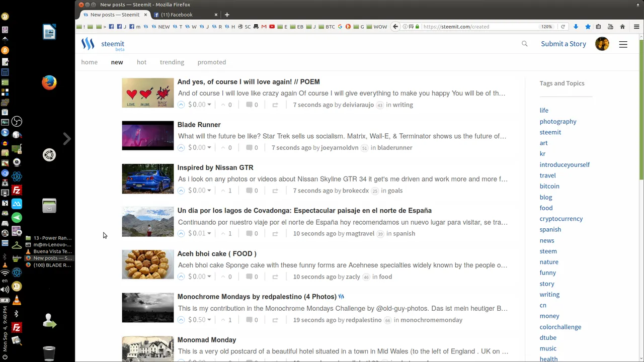644x362 pixels.
Task: Expand payout dropdown on Aceh bhoi cake post
Action: pyautogui.click(x=209, y=277)
